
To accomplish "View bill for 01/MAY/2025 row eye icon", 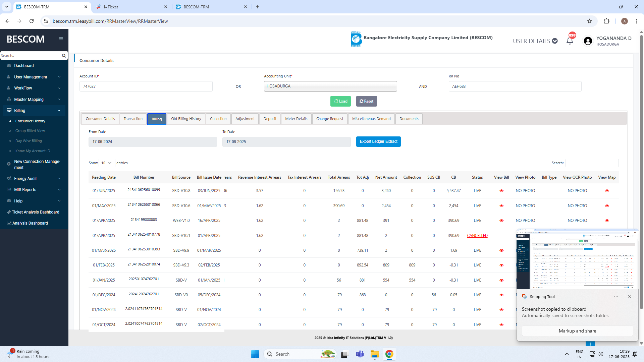I will click(501, 206).
